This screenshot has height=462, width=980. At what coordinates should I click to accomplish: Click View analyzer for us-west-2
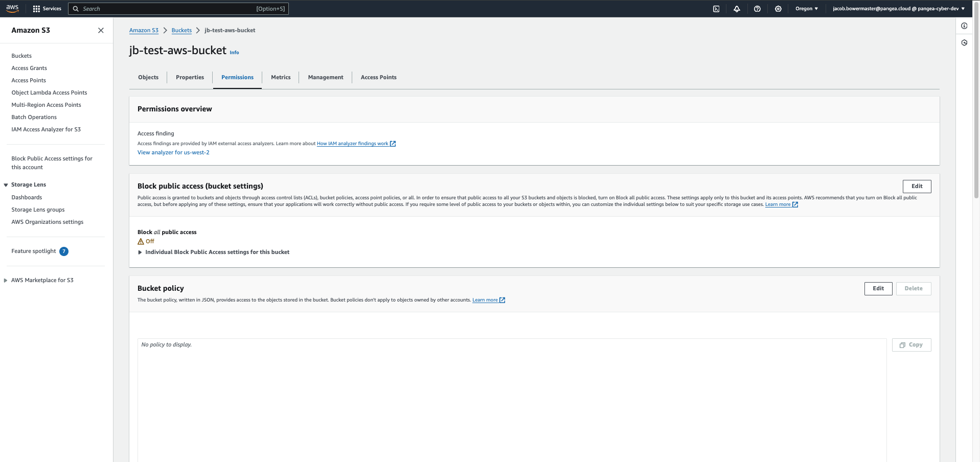(x=173, y=153)
